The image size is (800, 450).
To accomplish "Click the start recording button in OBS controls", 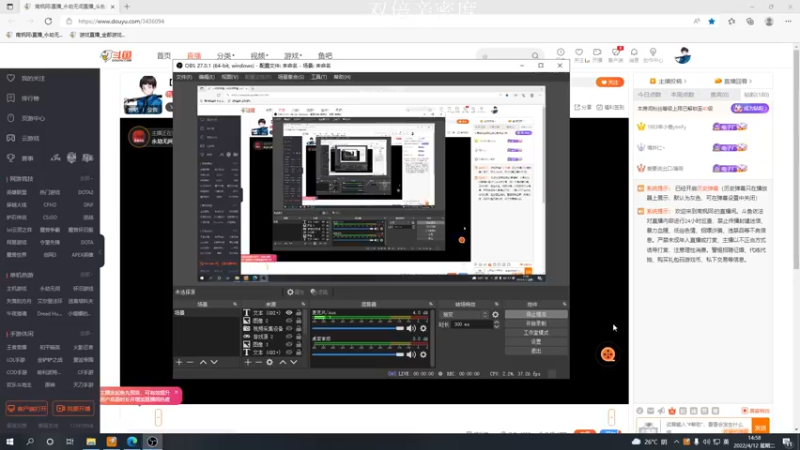I will click(x=536, y=323).
